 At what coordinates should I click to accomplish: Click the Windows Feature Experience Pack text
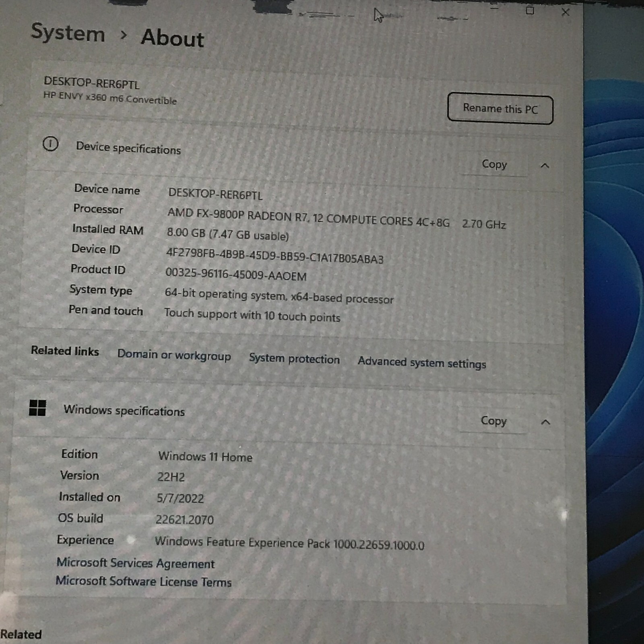[x=289, y=543]
